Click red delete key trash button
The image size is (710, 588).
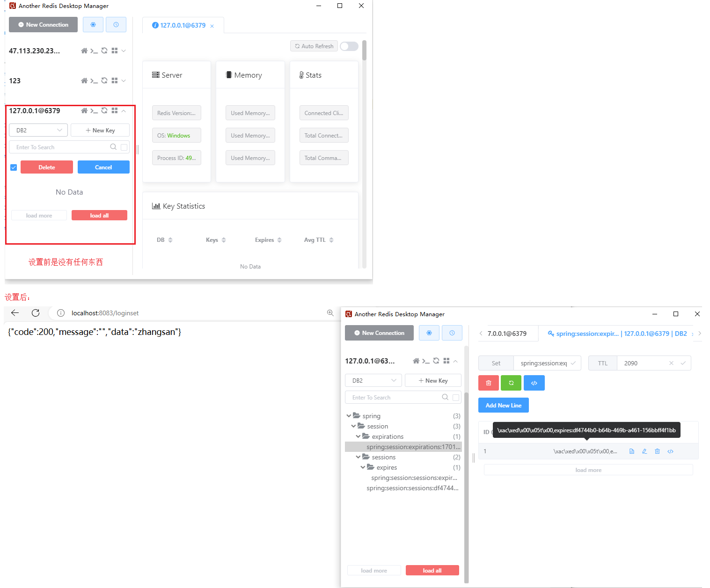pos(489,383)
